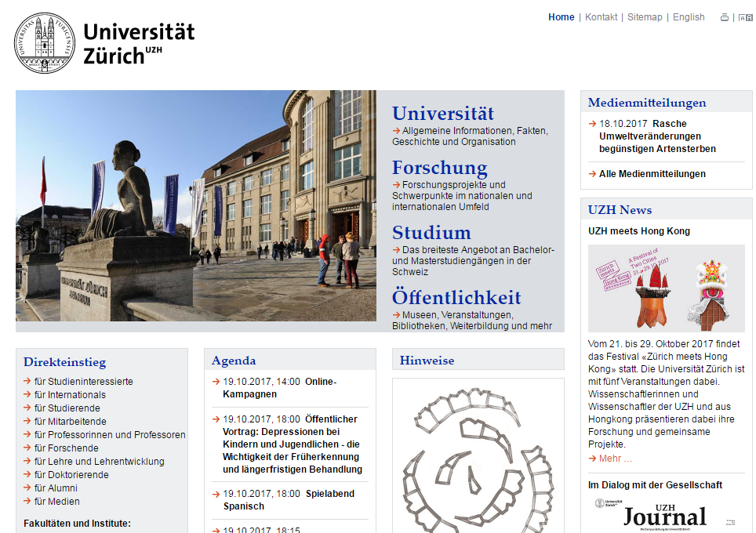Click 'Allgemeine Informationen, Fakten, Geschichte' link

click(470, 136)
